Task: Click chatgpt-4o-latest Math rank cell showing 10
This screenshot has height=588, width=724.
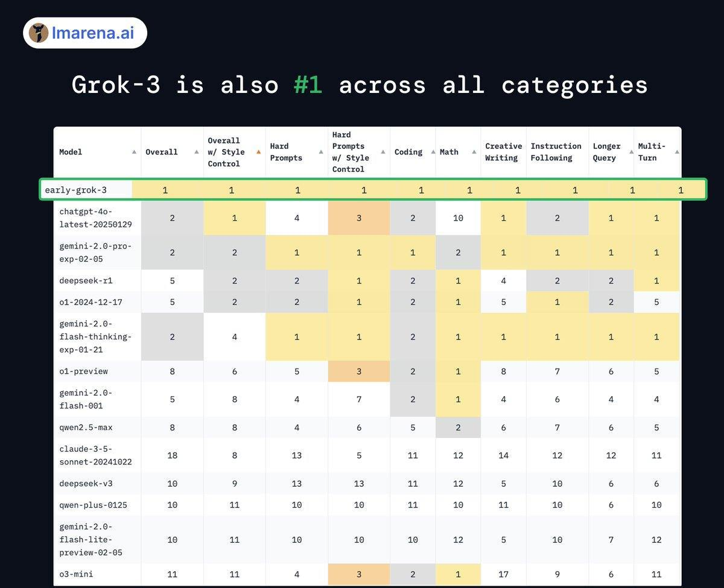Action: [x=458, y=218]
